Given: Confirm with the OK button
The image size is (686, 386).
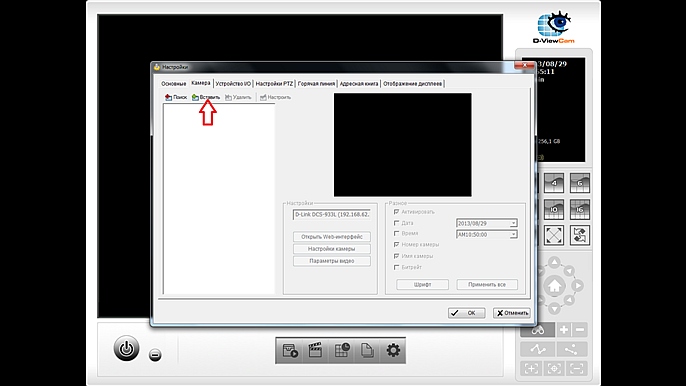Looking at the screenshot, I should click(466, 313).
